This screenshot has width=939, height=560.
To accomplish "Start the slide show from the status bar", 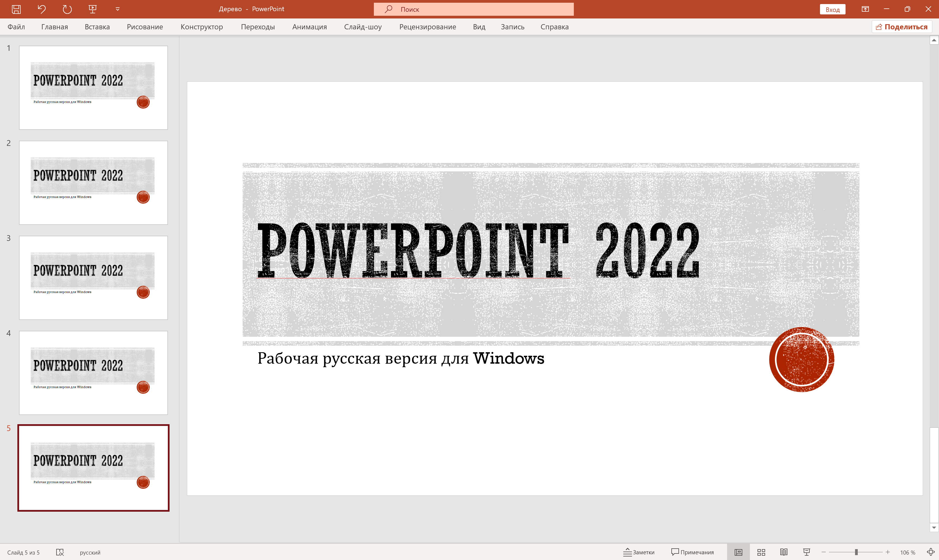I will pyautogui.click(x=806, y=552).
